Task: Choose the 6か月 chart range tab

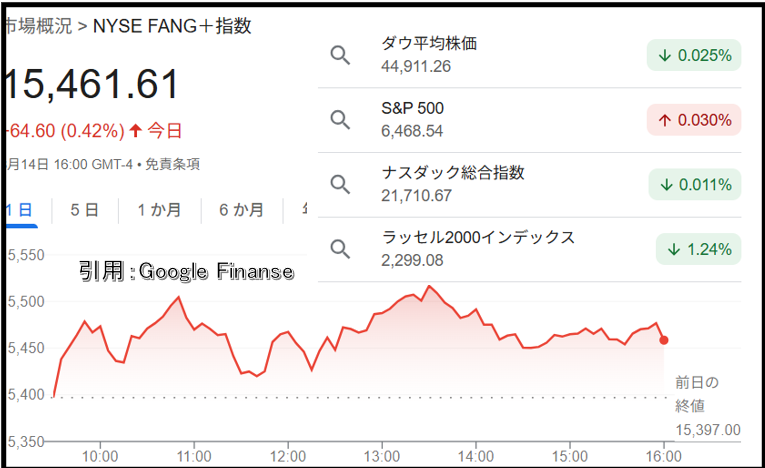Action: [242, 210]
